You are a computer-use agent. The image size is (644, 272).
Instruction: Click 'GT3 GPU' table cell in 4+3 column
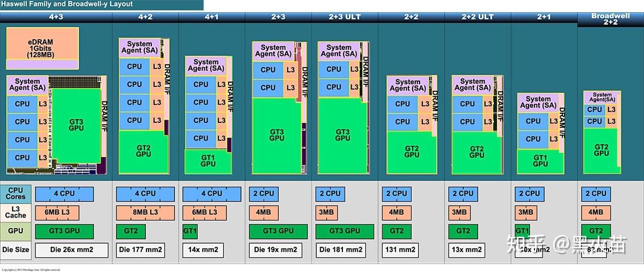point(64,231)
